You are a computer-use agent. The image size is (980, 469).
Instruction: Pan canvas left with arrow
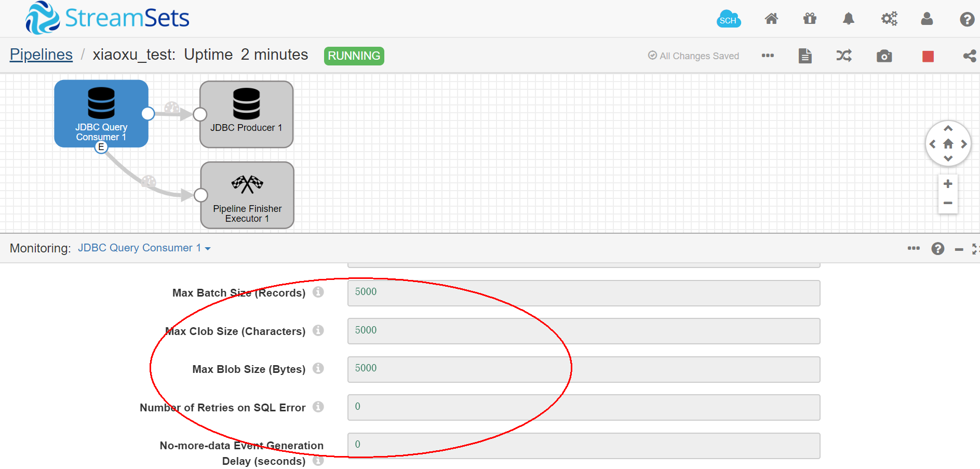click(x=933, y=144)
